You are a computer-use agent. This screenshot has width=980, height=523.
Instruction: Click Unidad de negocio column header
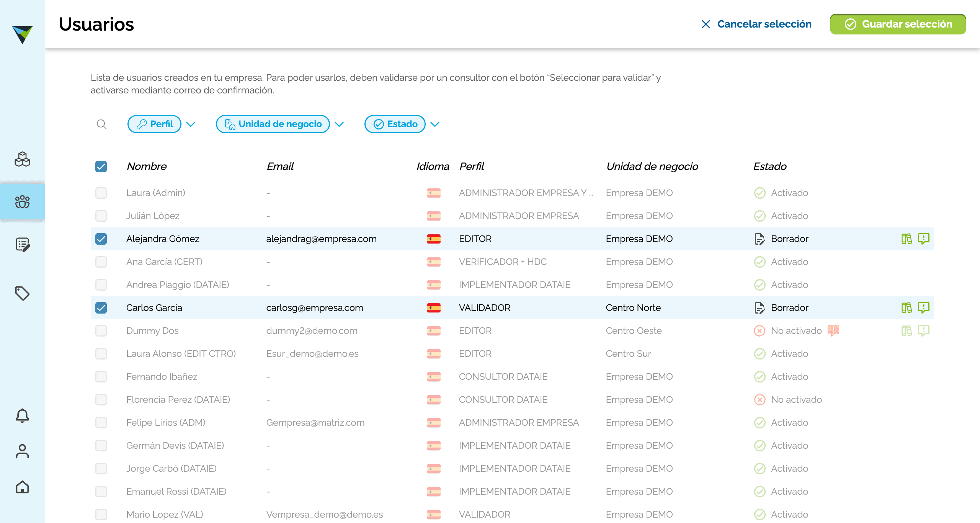tap(652, 167)
